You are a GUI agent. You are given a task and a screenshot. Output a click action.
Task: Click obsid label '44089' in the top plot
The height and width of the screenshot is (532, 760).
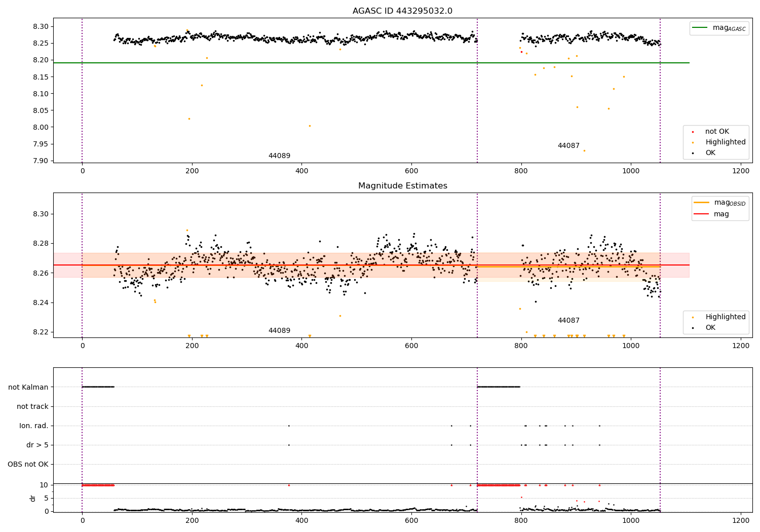point(279,156)
